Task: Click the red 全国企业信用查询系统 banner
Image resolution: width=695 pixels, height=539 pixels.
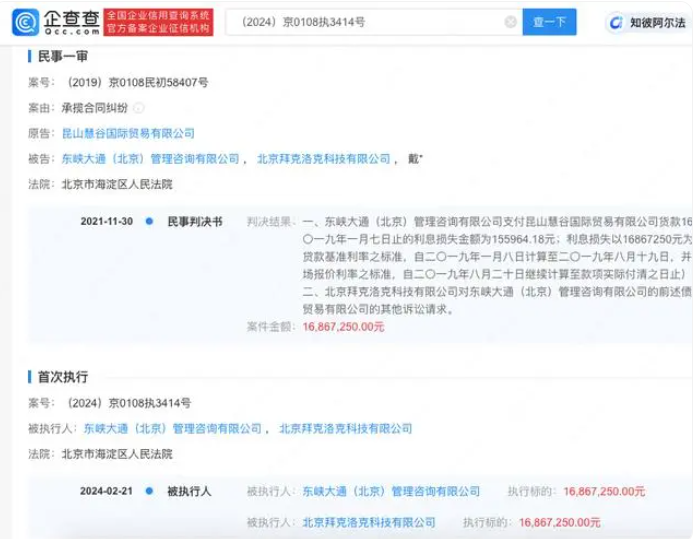Action: pos(158,22)
